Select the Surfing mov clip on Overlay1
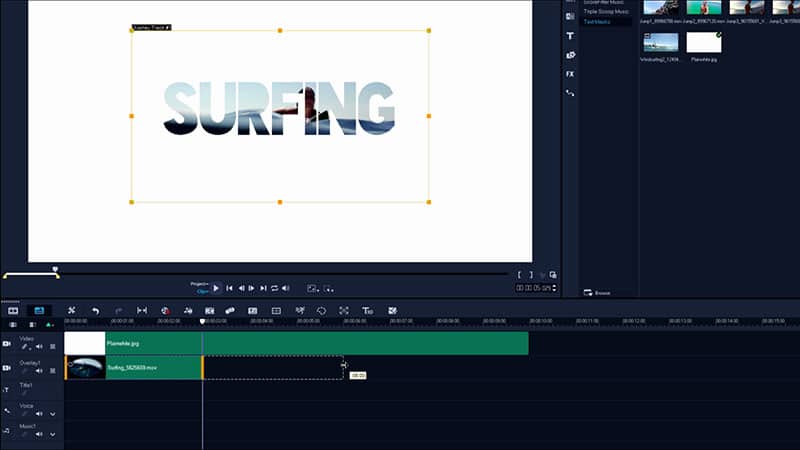The height and width of the screenshot is (450, 800). click(x=134, y=367)
